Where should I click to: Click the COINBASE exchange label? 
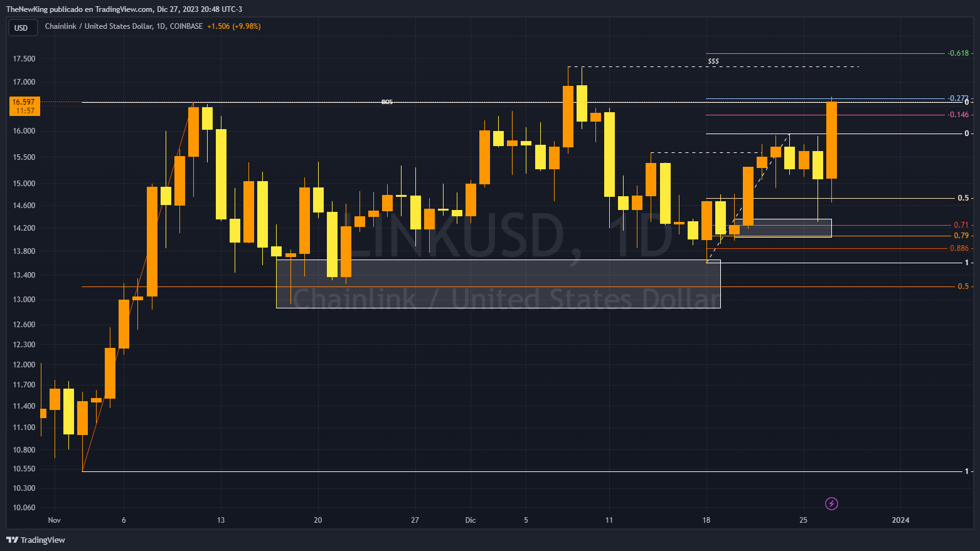tap(186, 26)
